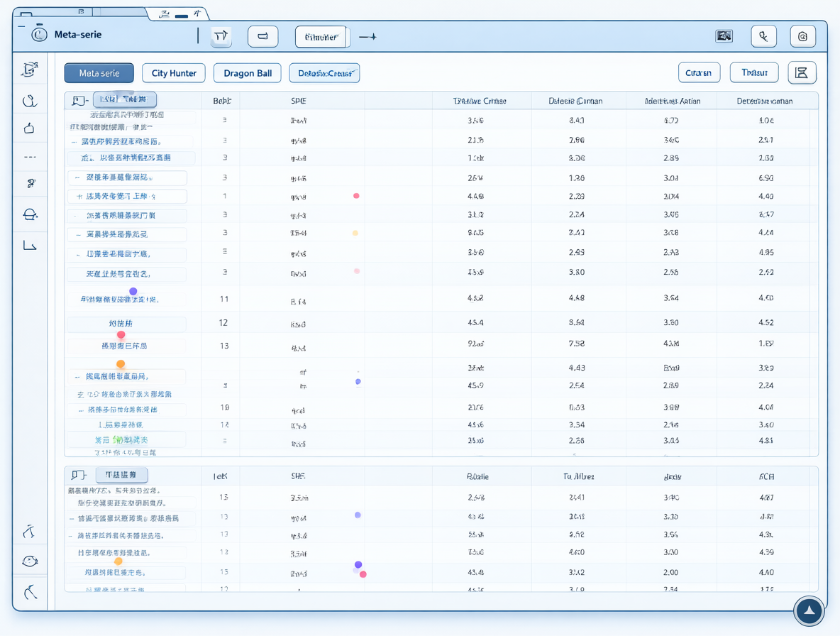Open the filter funnel toolbar button
Viewport: 840px width, 636px height.
221,36
